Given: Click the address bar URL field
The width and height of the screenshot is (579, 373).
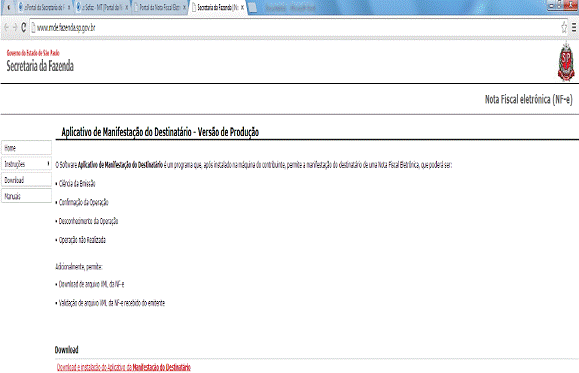Looking at the screenshot, I should coord(298,27).
